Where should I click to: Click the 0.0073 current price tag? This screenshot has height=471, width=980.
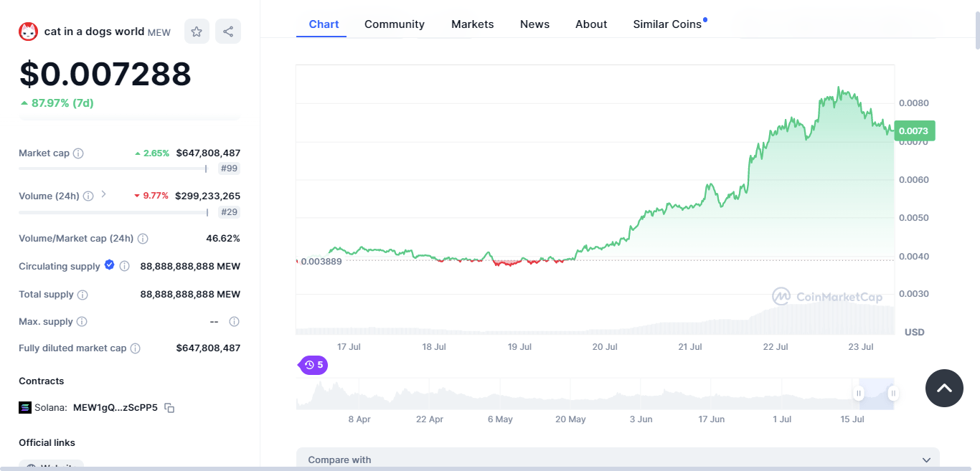click(x=914, y=130)
